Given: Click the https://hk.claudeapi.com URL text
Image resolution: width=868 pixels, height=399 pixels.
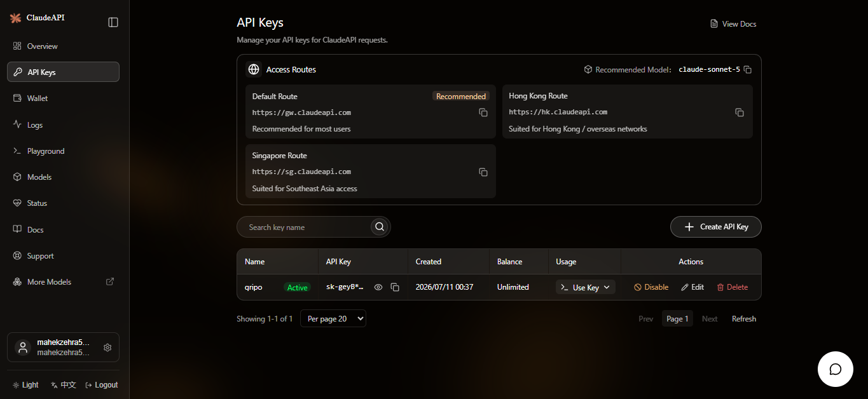Looking at the screenshot, I should click(558, 112).
